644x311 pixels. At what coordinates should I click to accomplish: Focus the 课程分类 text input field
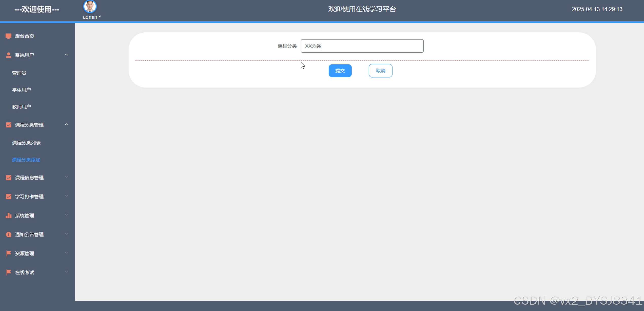(x=362, y=46)
